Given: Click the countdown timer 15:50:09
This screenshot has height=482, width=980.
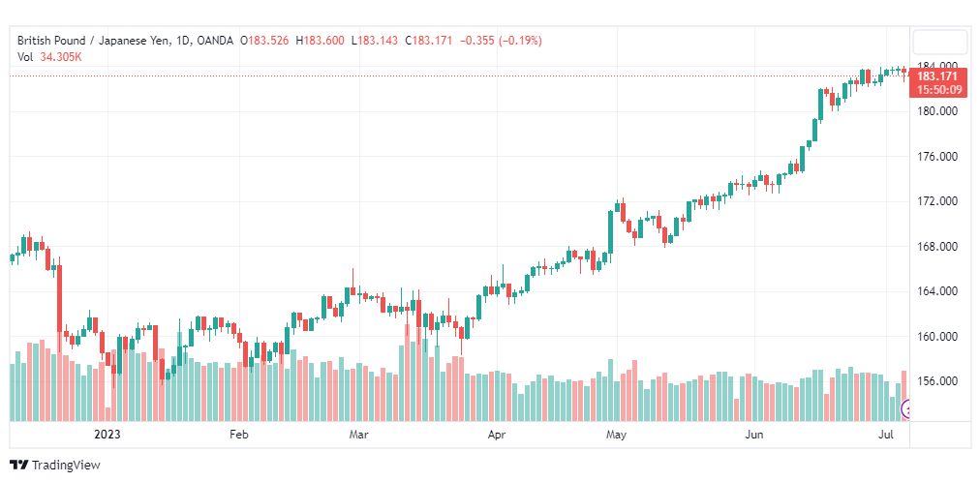Looking at the screenshot, I should tap(940, 90).
